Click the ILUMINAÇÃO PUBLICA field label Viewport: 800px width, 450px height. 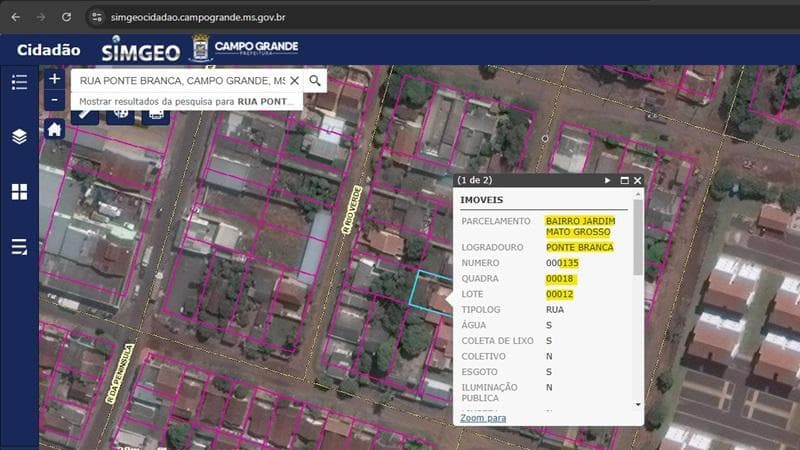[489, 392]
